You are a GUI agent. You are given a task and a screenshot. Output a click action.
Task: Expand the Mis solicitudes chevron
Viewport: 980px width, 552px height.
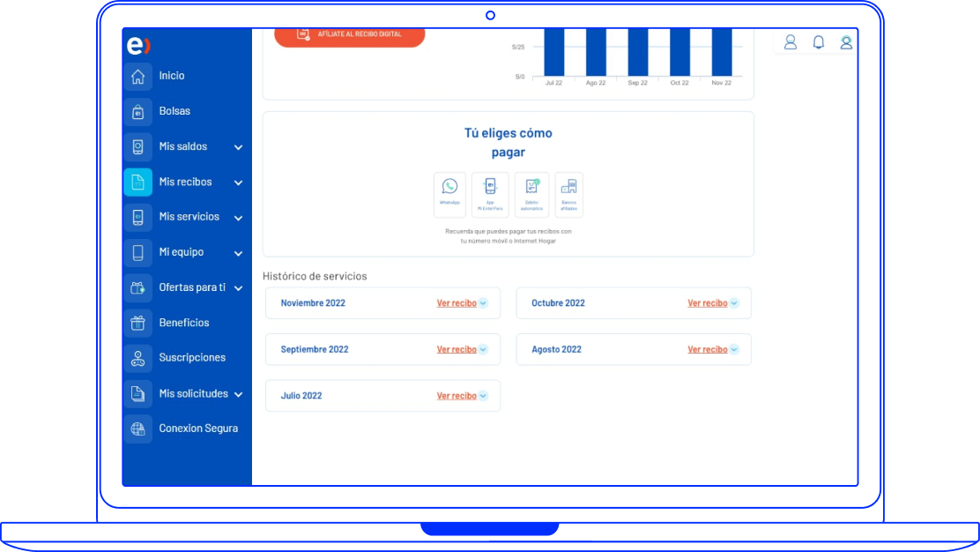pyautogui.click(x=238, y=394)
